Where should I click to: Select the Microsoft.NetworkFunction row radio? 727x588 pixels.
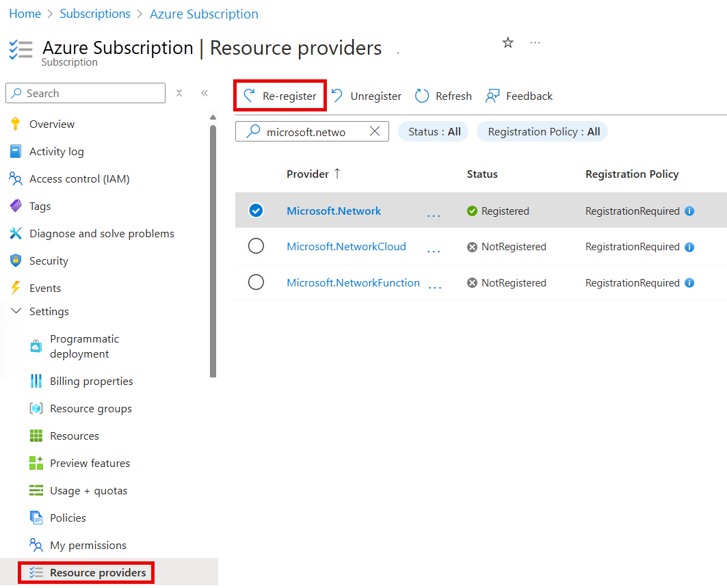tap(256, 282)
